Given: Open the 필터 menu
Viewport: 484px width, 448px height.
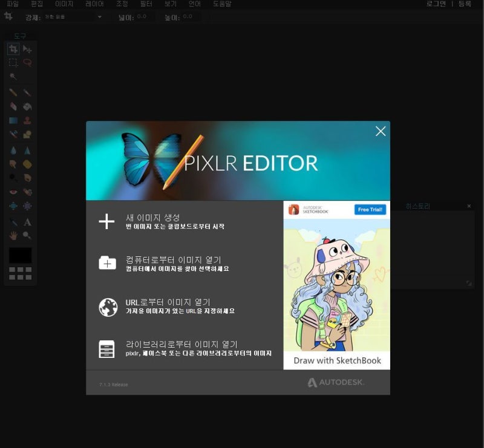Looking at the screenshot, I should [x=146, y=4].
